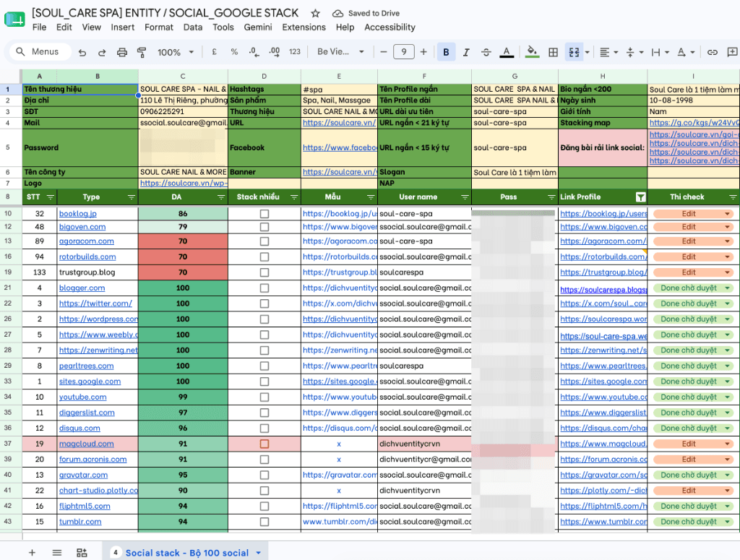Open the Format menu
Image resolution: width=740 pixels, height=560 pixels.
(x=159, y=27)
